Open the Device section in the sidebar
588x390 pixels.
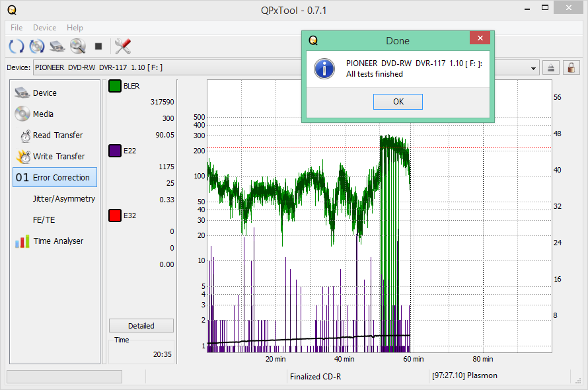coord(55,93)
